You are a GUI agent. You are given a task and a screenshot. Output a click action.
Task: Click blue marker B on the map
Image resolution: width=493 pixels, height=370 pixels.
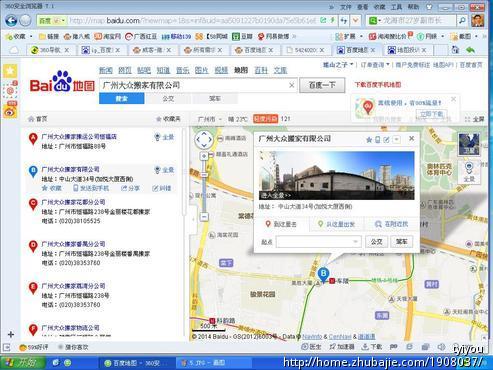[x=323, y=275]
